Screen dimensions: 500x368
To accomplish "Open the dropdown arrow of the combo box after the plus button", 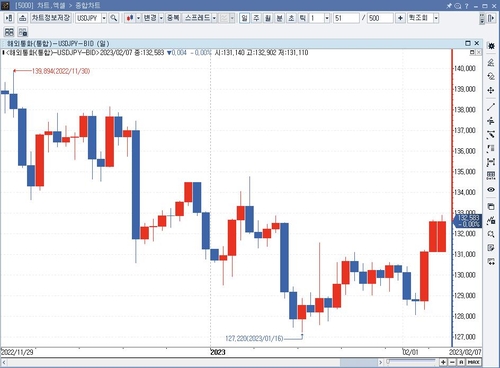I will tap(436, 18).
